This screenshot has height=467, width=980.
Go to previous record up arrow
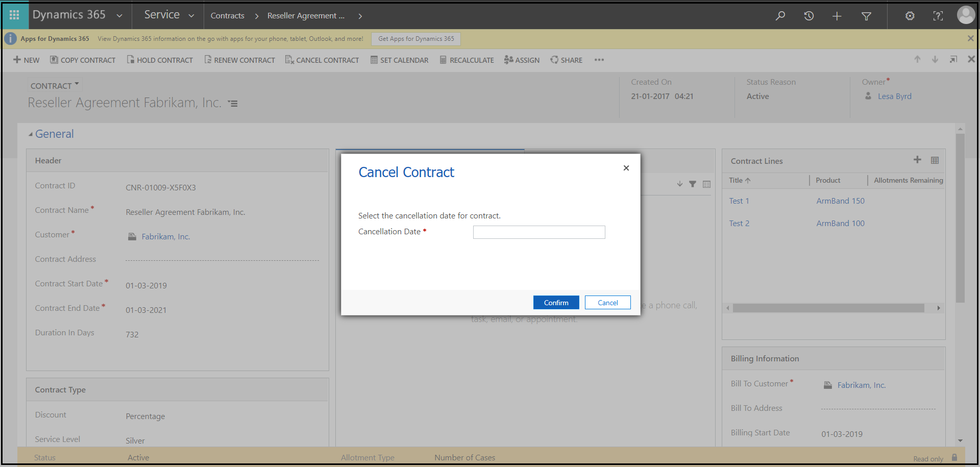[917, 59]
